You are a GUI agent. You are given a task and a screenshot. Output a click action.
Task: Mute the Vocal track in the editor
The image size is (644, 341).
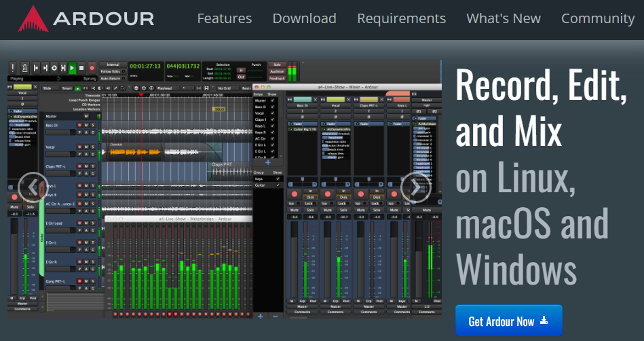tap(86, 147)
